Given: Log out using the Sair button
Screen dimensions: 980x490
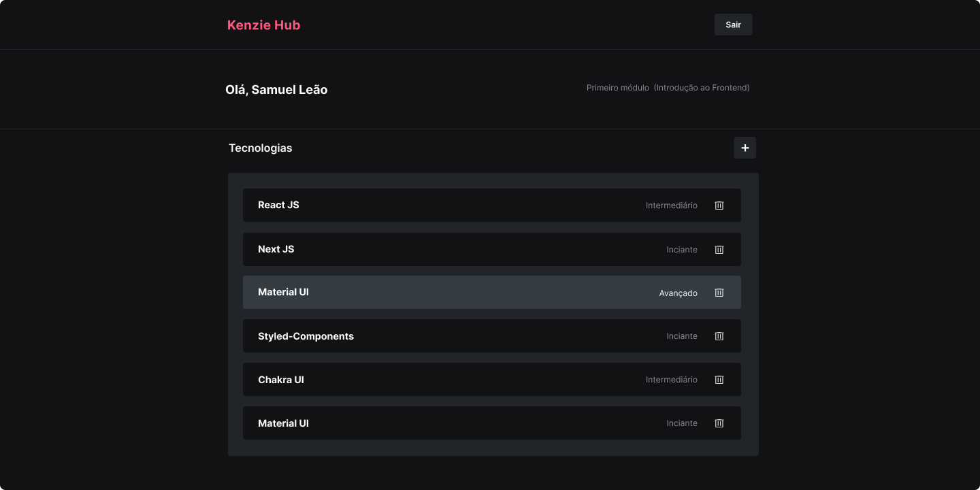Looking at the screenshot, I should 733,24.
